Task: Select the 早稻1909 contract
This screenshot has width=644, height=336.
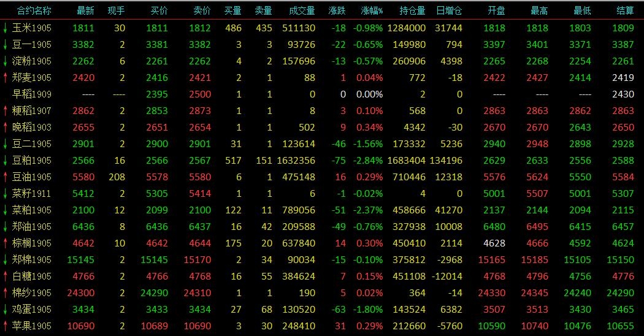Action: (32, 94)
